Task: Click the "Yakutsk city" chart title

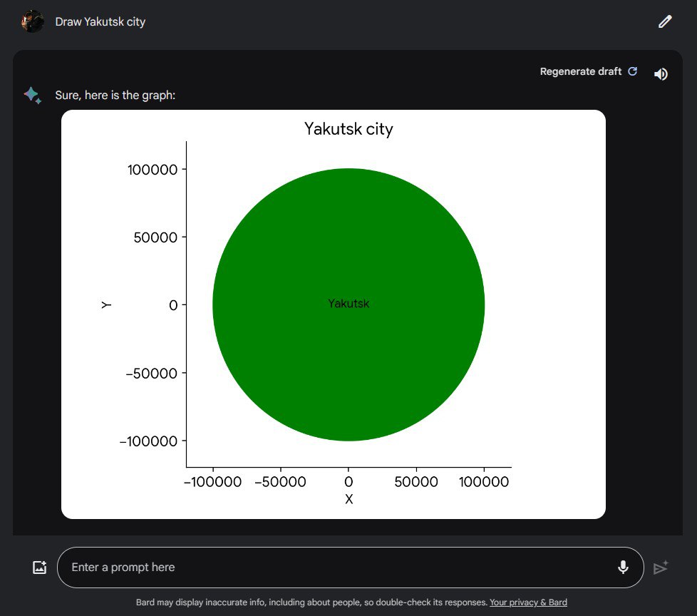Action: click(x=348, y=129)
